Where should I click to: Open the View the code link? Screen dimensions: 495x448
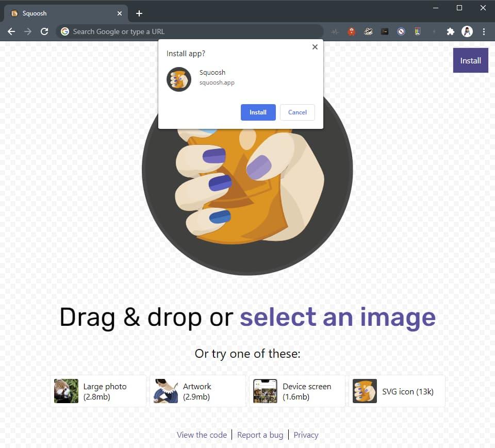202,435
